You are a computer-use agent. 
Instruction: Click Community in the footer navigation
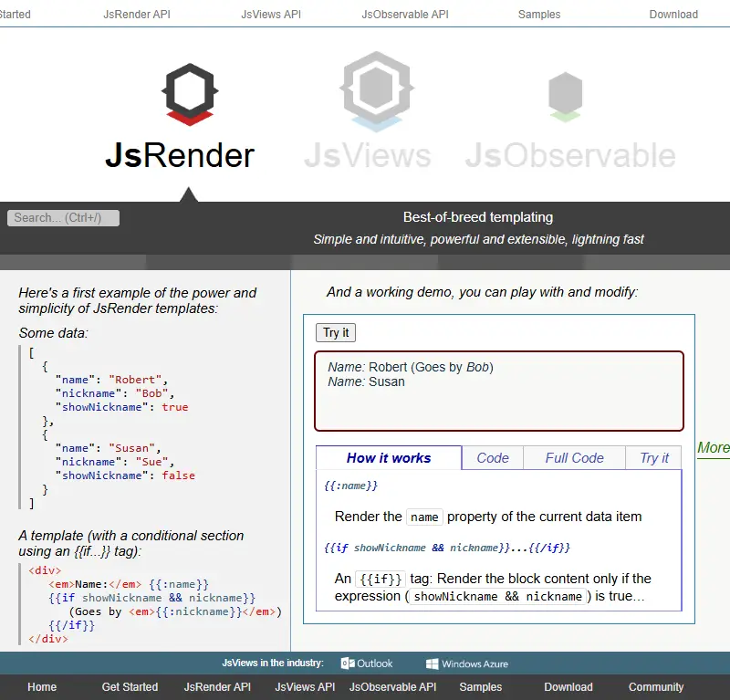click(x=656, y=687)
